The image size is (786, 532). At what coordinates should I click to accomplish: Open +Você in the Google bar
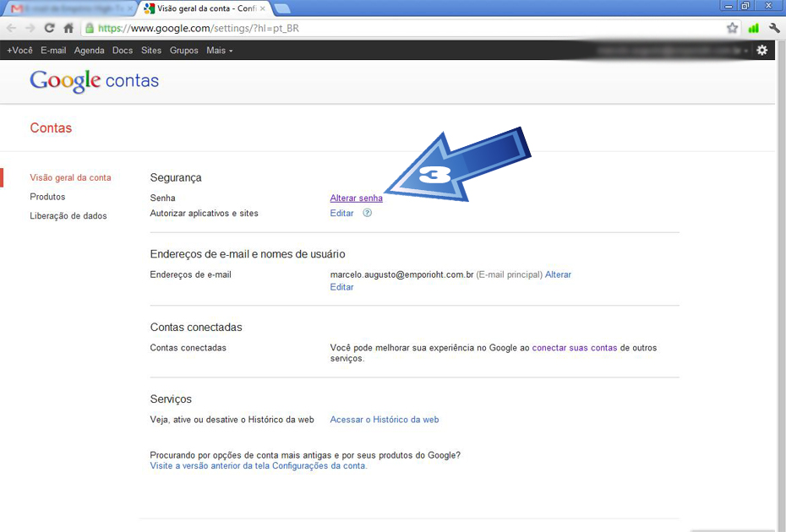click(19, 50)
